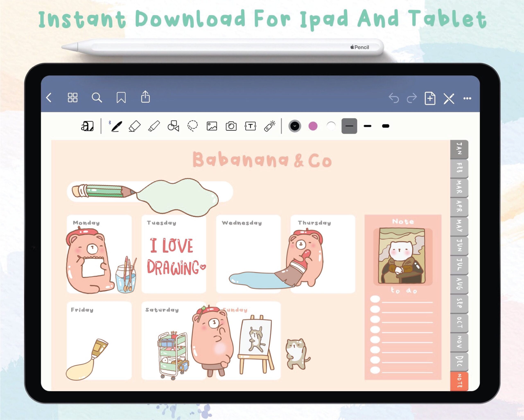
Task: Check the fourth to-do circle
Action: click(x=375, y=329)
